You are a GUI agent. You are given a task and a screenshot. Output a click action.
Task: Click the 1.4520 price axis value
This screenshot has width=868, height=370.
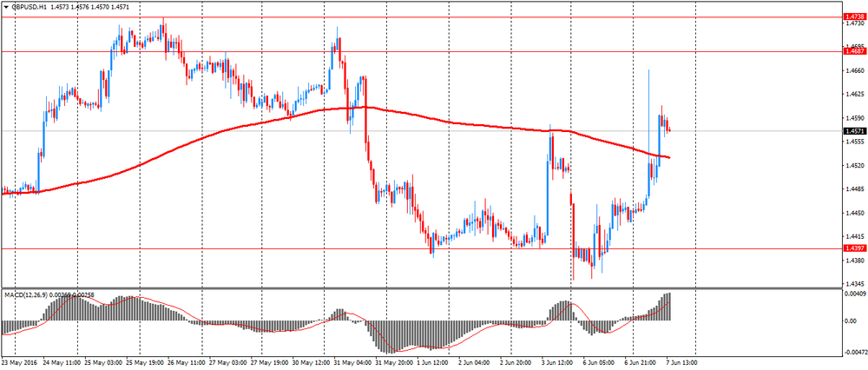tap(855, 166)
